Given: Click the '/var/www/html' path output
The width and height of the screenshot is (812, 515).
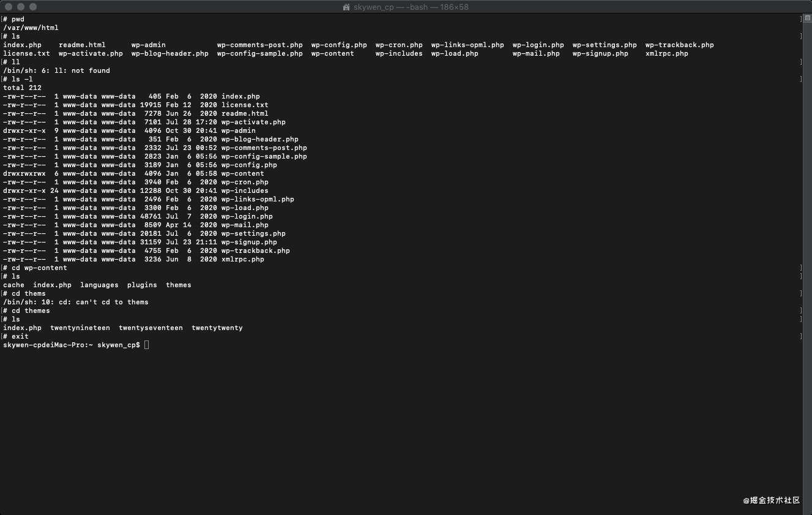Looking at the screenshot, I should [31, 28].
